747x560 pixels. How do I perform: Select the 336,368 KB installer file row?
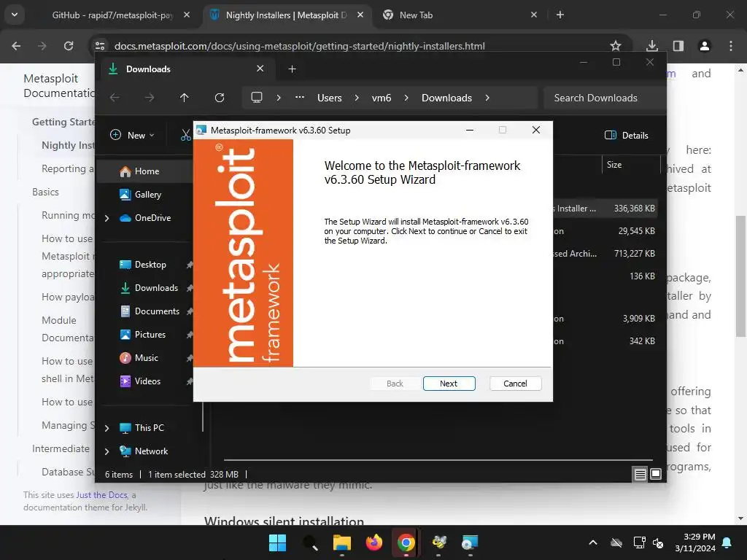pyautogui.click(x=605, y=209)
